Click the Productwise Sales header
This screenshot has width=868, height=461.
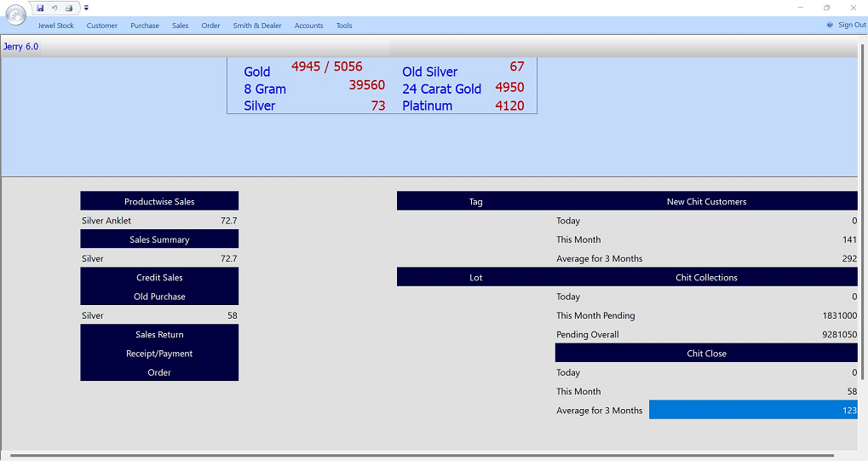pyautogui.click(x=159, y=202)
